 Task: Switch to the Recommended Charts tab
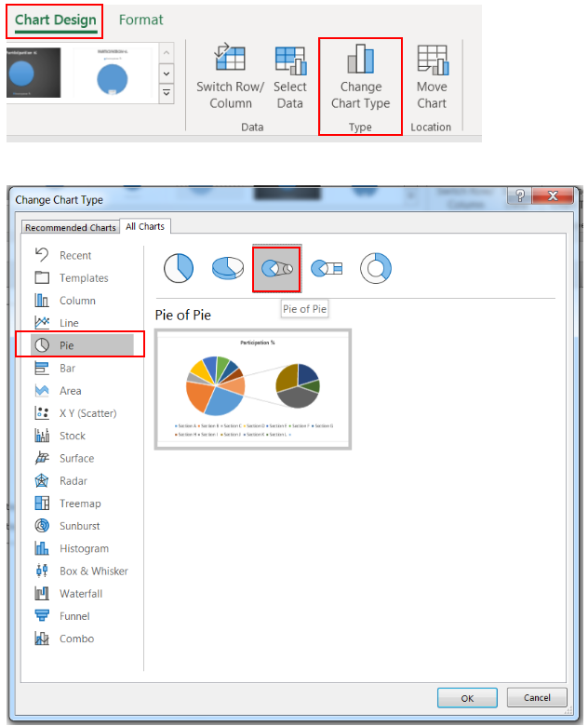[x=71, y=227]
